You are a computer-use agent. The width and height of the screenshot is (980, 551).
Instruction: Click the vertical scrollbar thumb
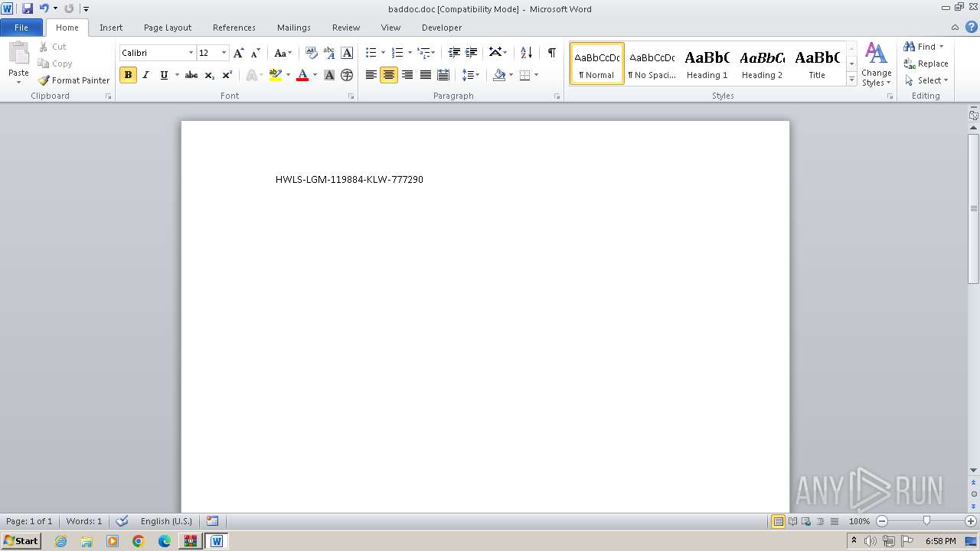[973, 208]
